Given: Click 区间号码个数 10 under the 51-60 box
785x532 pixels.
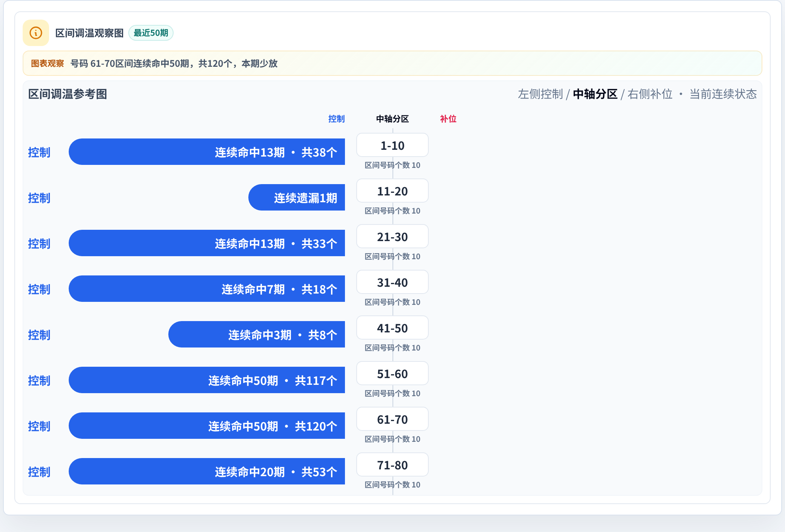Looking at the screenshot, I should 392,394.
